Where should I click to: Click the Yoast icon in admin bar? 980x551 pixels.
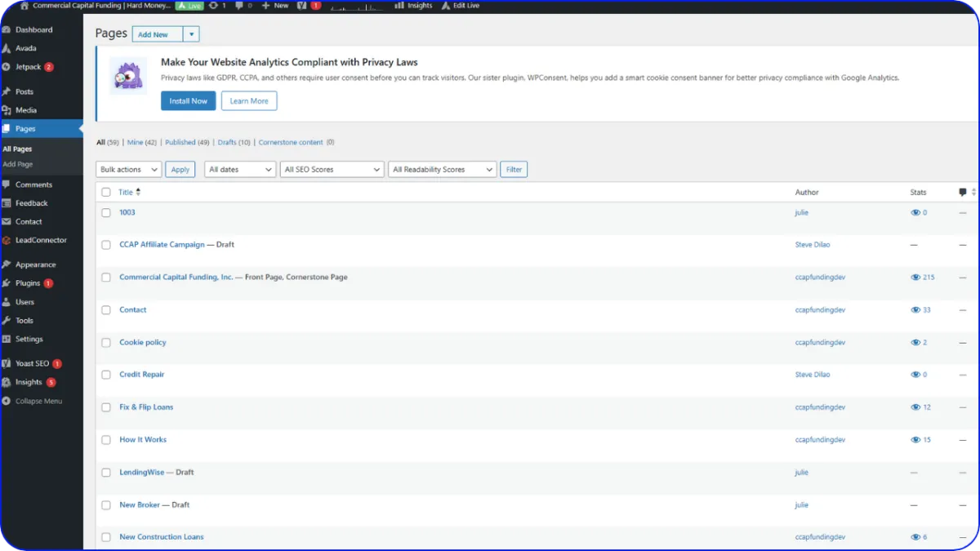point(301,5)
